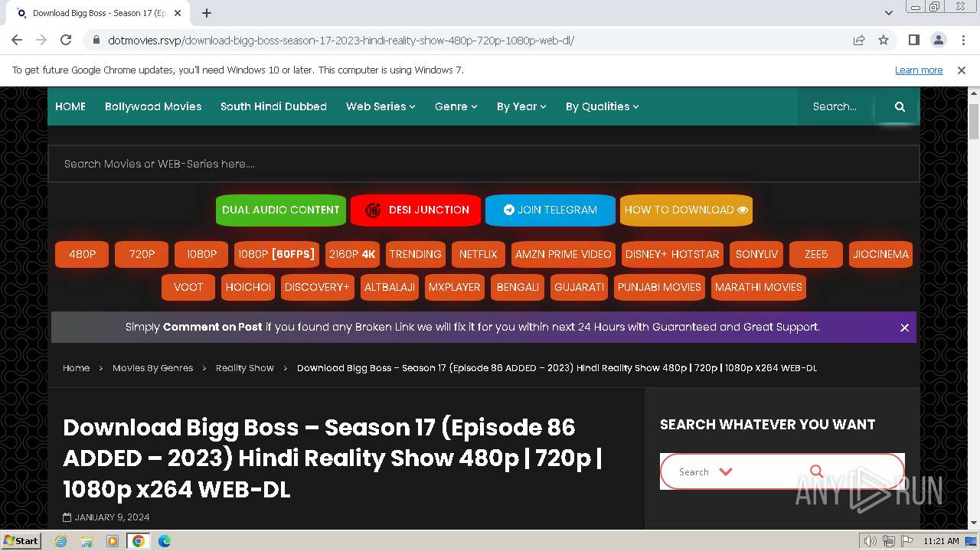The width and height of the screenshot is (980, 551).
Task: Open the Chrome profile avatar
Action: coord(939,41)
